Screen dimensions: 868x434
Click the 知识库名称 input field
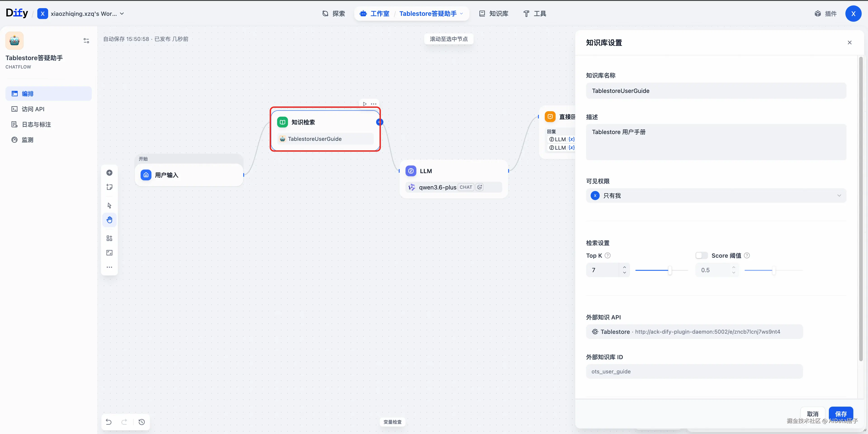[716, 91]
